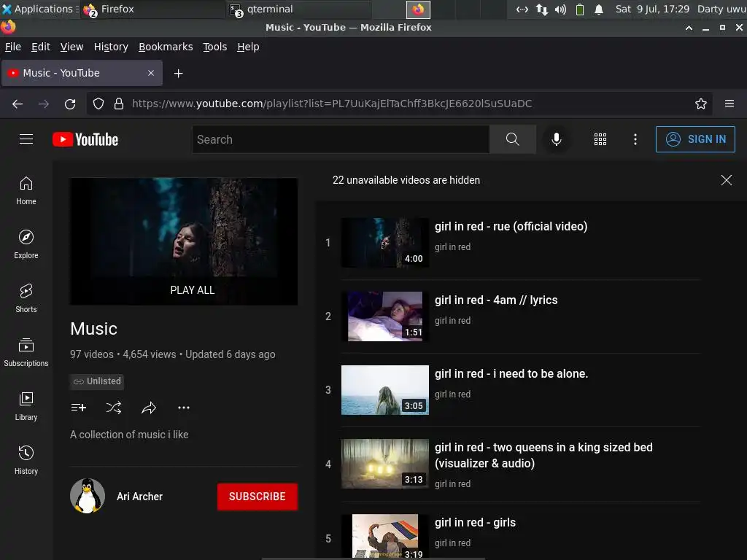Viewport: 747px width, 560px height.
Task: Open playlist more-options ellipsis
Action: point(184,408)
